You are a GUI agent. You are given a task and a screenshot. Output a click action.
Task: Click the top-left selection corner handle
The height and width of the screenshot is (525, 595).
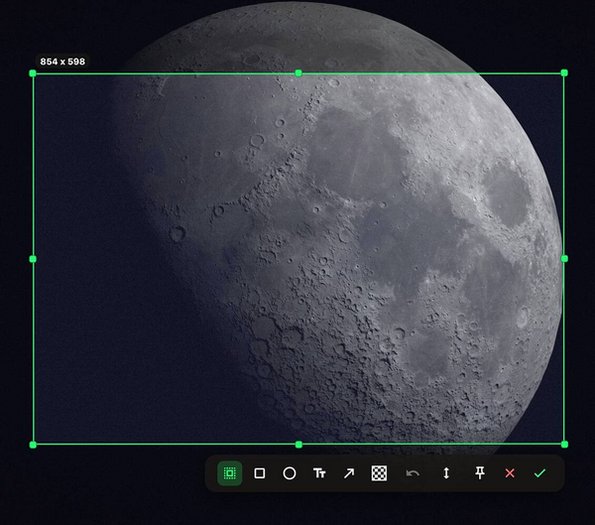(33, 73)
